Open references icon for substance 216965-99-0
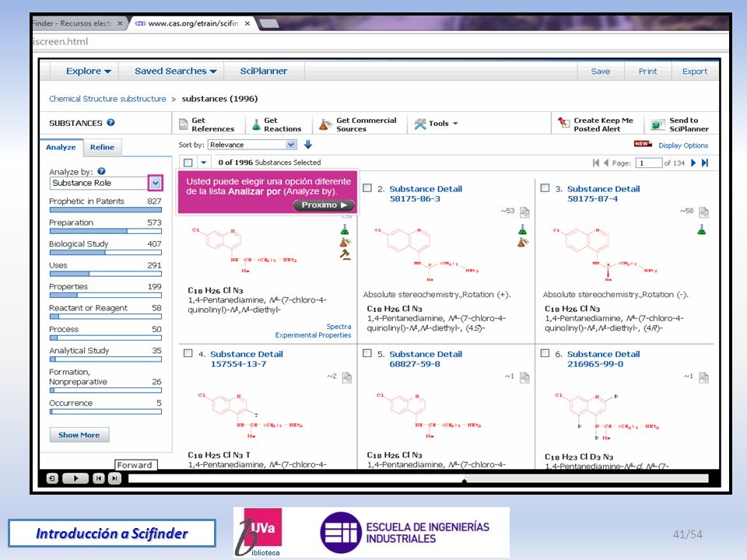Viewport: 747px width, 560px height. click(x=703, y=378)
